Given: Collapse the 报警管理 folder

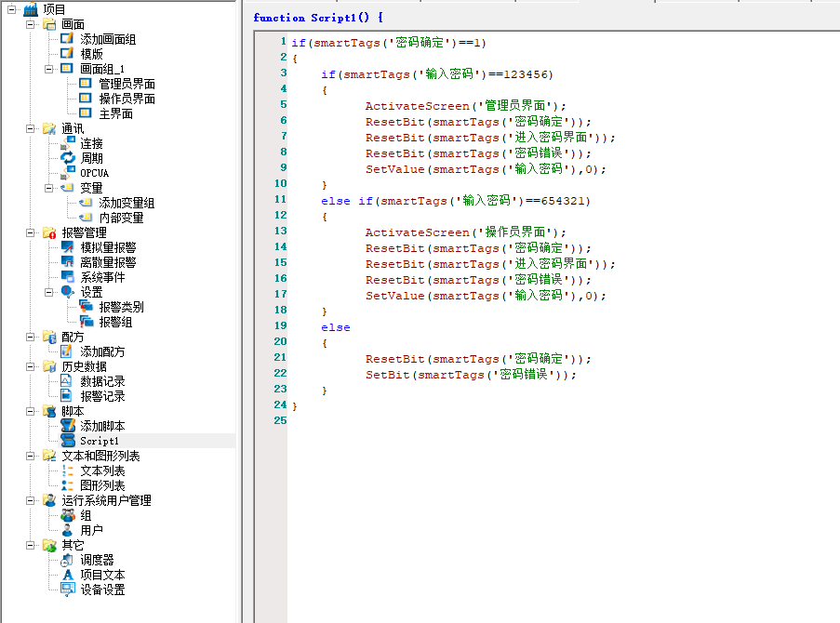Looking at the screenshot, I should (x=31, y=232).
